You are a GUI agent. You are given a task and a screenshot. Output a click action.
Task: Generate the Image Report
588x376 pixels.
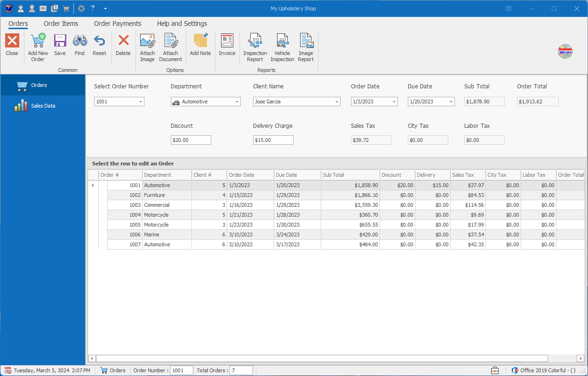(306, 46)
